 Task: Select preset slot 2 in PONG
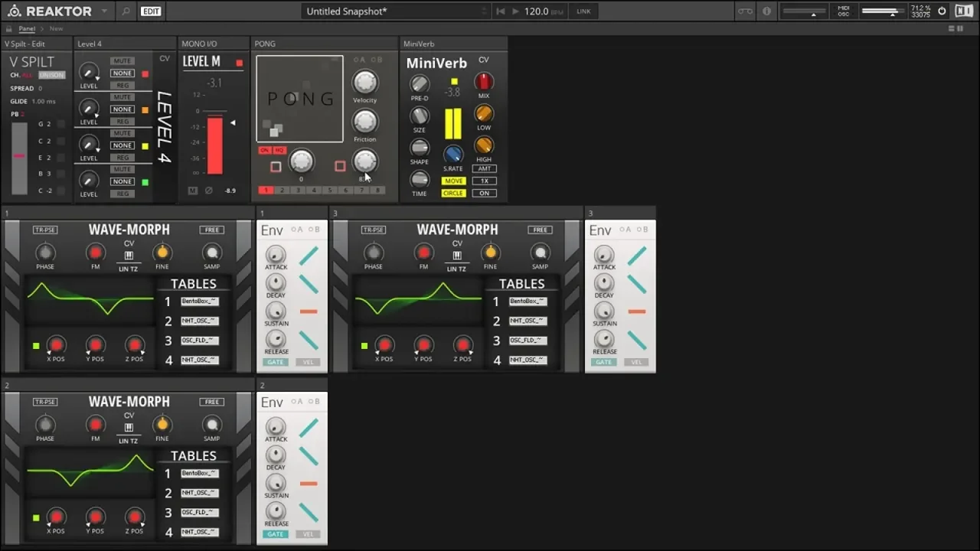[x=282, y=190]
